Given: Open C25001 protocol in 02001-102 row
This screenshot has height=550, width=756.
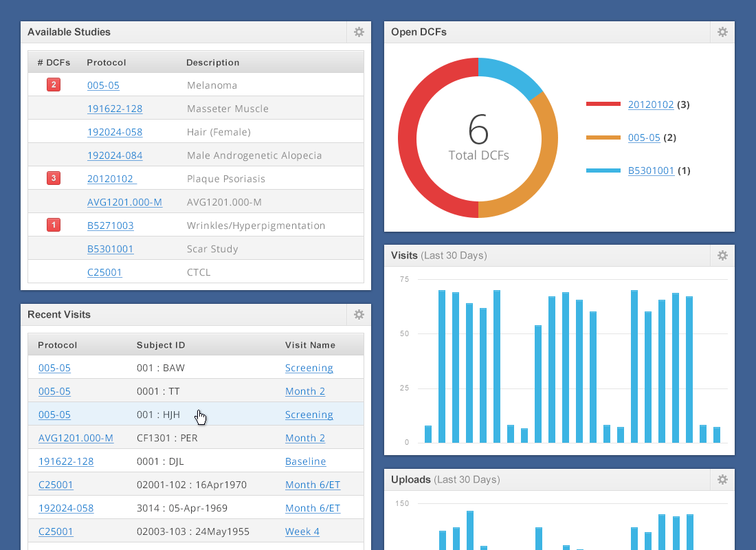Looking at the screenshot, I should pos(56,485).
